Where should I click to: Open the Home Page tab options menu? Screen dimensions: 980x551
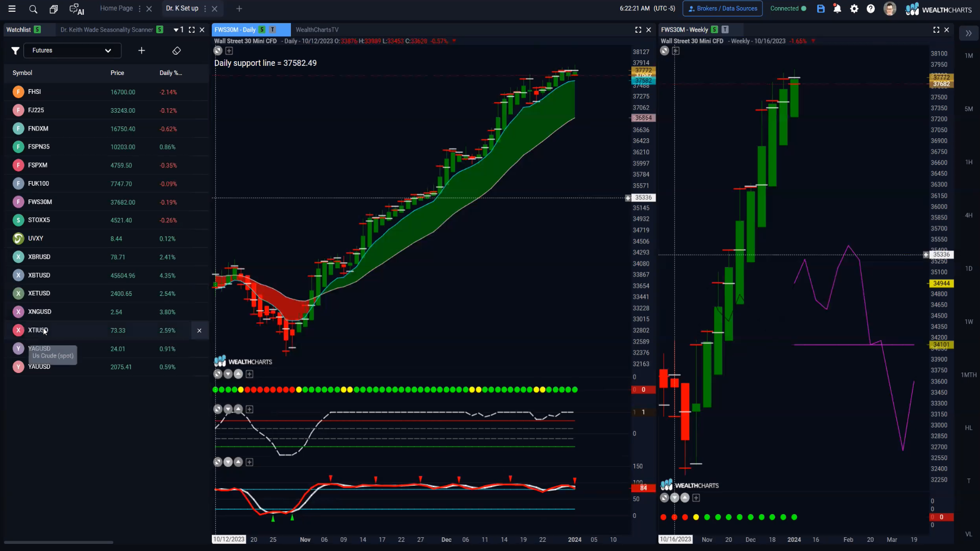pyautogui.click(x=139, y=9)
